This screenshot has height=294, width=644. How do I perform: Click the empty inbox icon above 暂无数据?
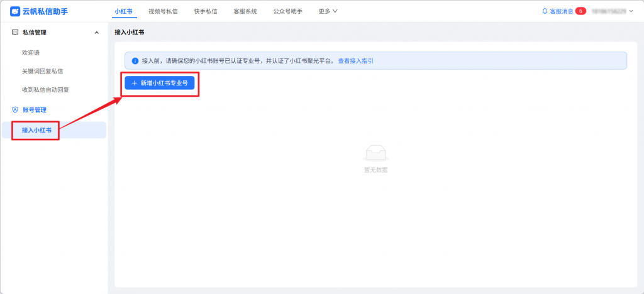376,153
